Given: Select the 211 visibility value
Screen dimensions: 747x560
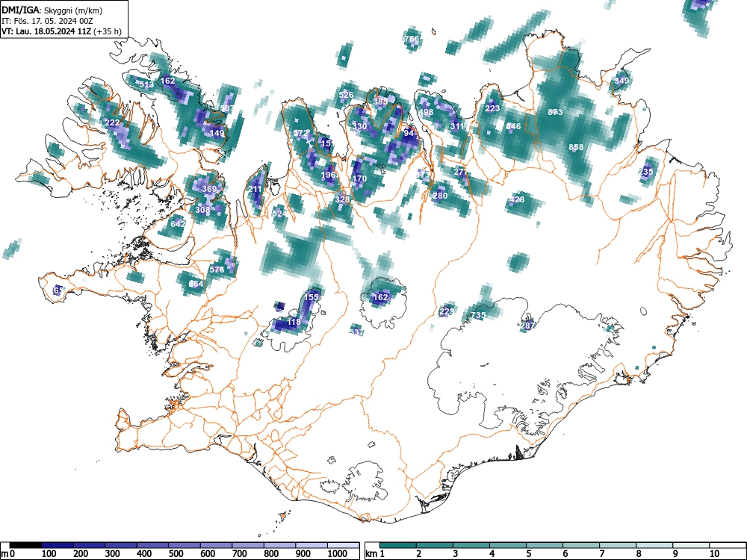Looking at the screenshot, I should (x=255, y=189).
